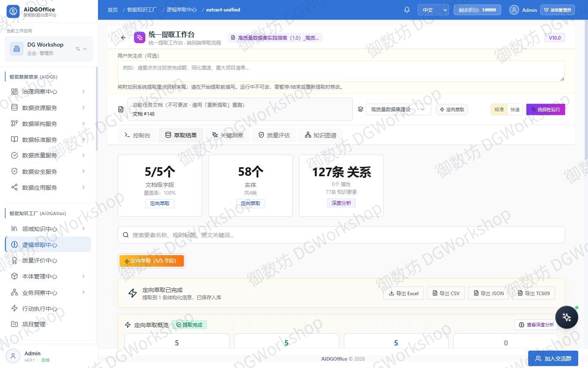Click 定向萃取 under 58个 实体 card
Screen dimensions: 588x368
[x=250, y=204]
